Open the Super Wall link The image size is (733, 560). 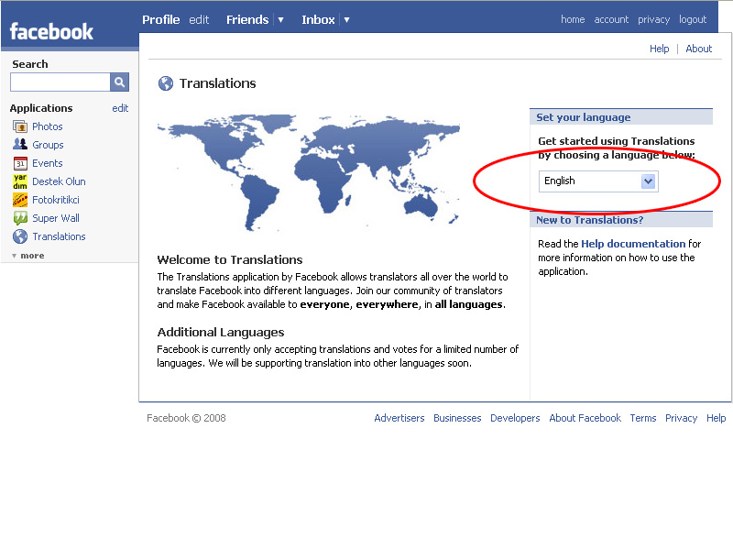56,218
